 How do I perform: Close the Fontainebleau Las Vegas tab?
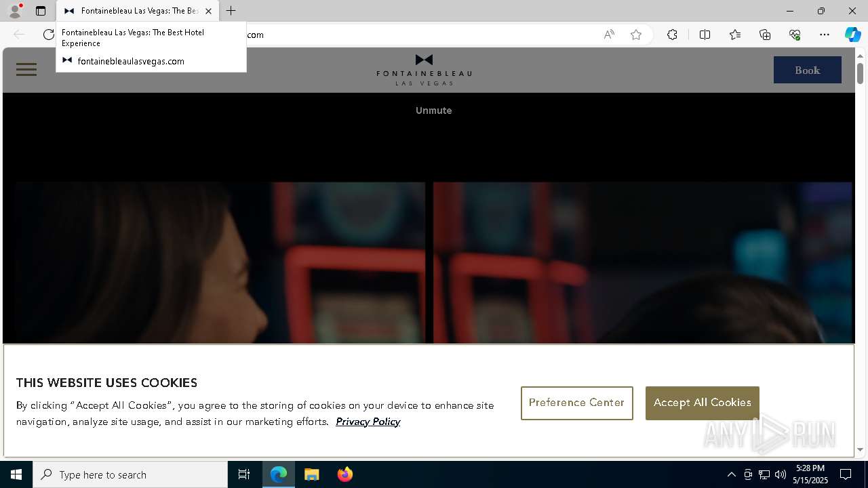tap(208, 11)
